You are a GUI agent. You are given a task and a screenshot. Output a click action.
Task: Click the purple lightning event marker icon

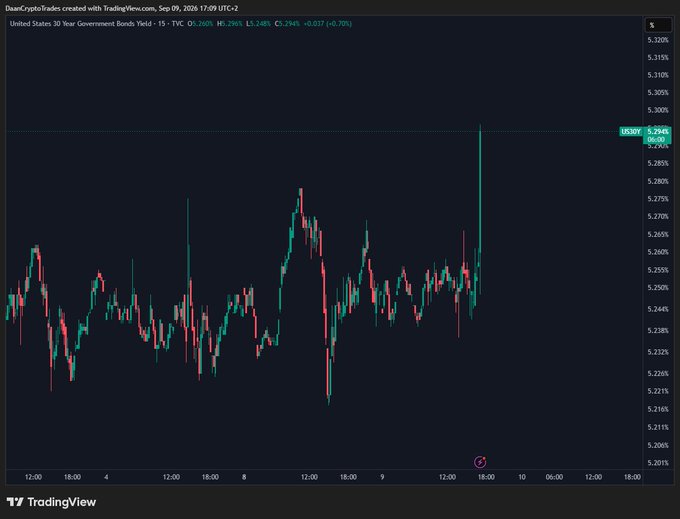480,462
